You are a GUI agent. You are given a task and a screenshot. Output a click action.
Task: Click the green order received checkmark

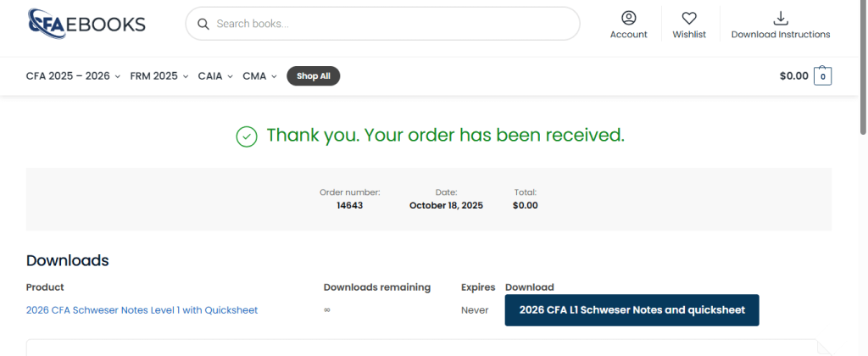(x=247, y=136)
